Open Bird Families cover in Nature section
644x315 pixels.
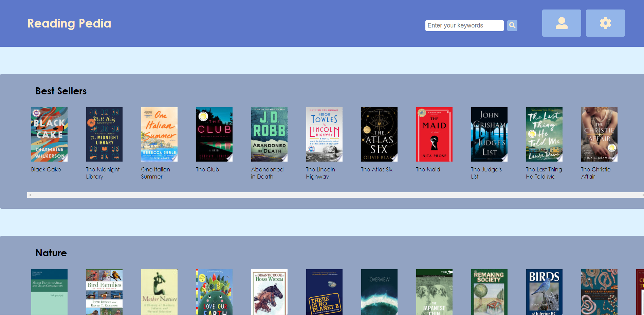(x=104, y=292)
